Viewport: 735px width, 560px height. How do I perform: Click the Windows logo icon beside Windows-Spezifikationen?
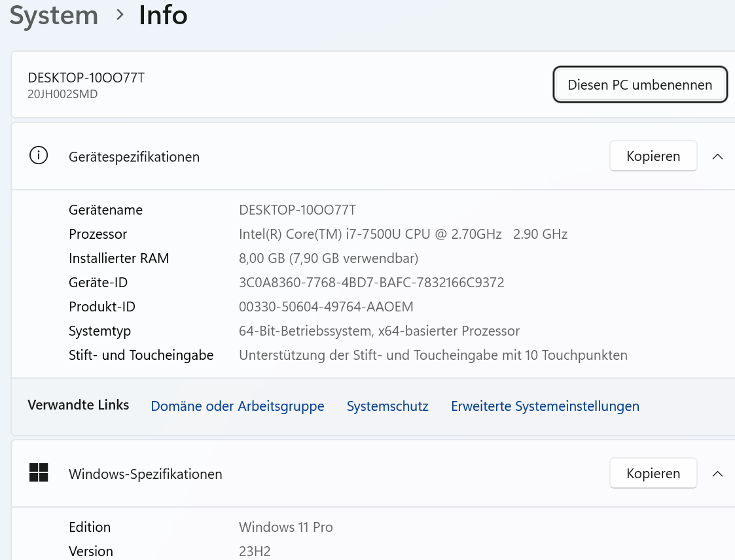[x=39, y=472]
